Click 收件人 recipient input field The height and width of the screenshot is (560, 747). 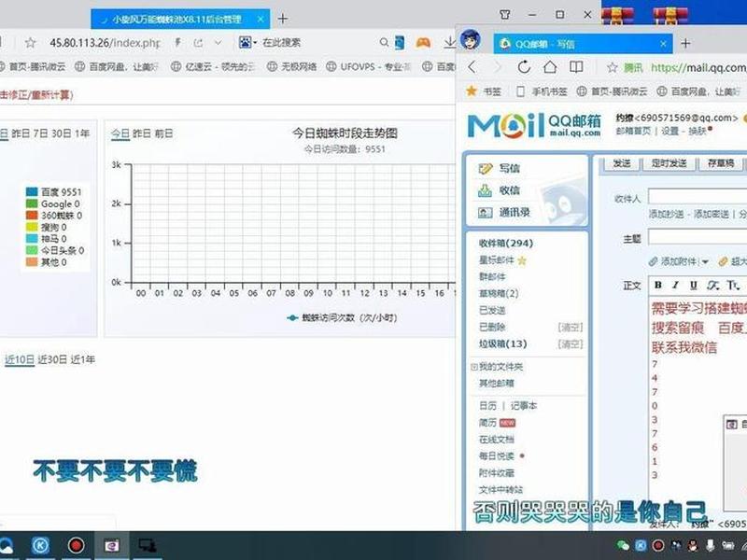[698, 197]
